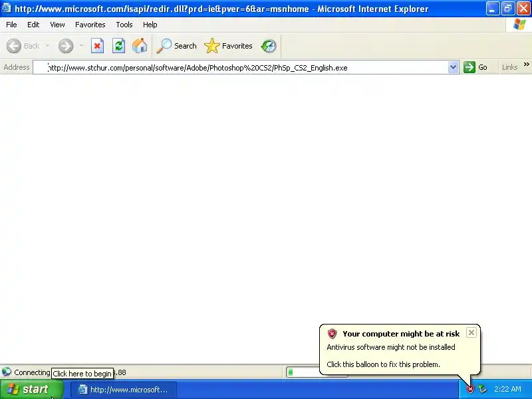Open the View menu
This screenshot has height=399, width=532.
(57, 25)
